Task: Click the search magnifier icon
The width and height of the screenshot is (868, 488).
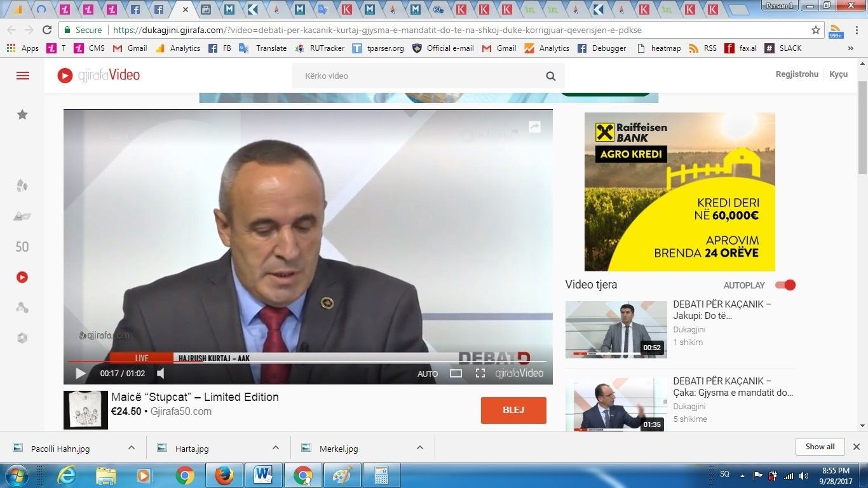Action: [550, 76]
